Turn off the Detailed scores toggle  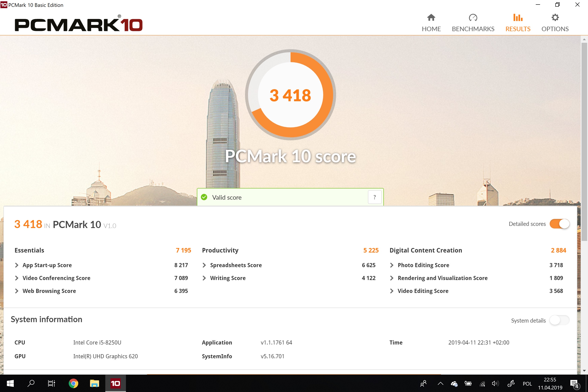click(559, 224)
